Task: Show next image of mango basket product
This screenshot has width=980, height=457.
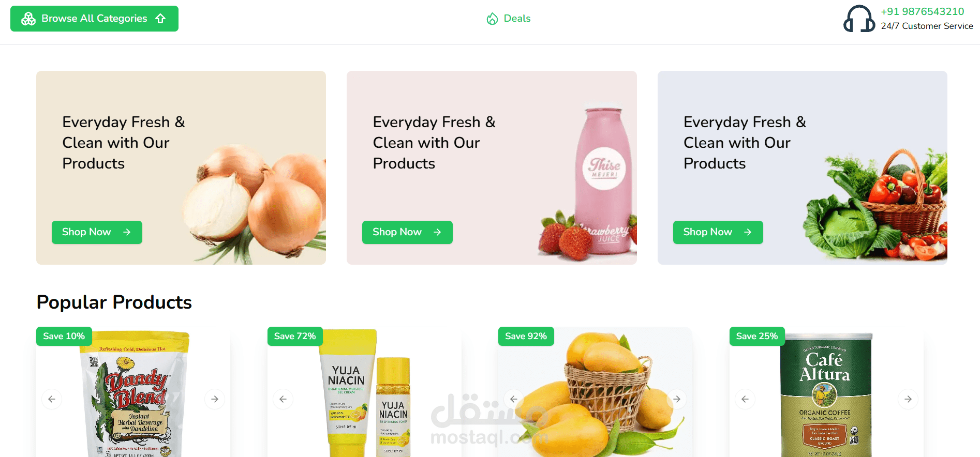Action: 677,399
